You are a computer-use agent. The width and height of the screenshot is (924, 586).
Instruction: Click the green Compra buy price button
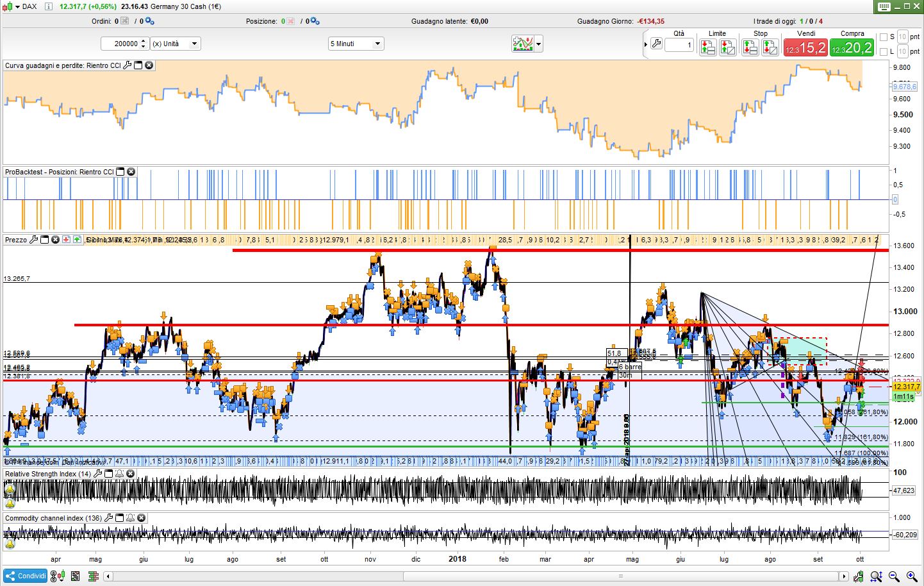coord(852,47)
